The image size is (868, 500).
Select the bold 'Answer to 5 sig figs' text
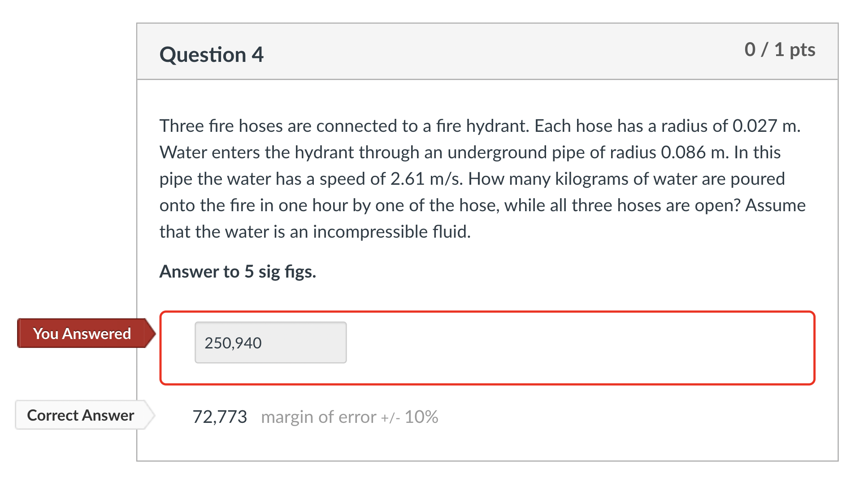click(x=237, y=271)
